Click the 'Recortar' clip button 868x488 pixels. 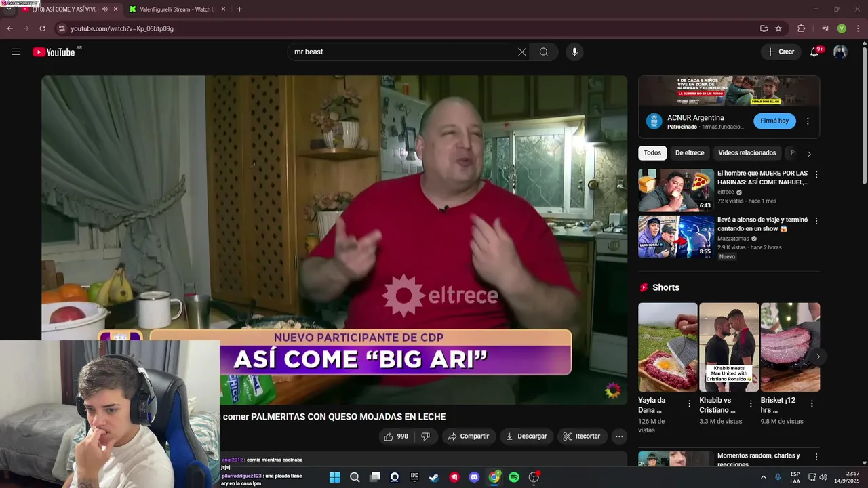583,436
